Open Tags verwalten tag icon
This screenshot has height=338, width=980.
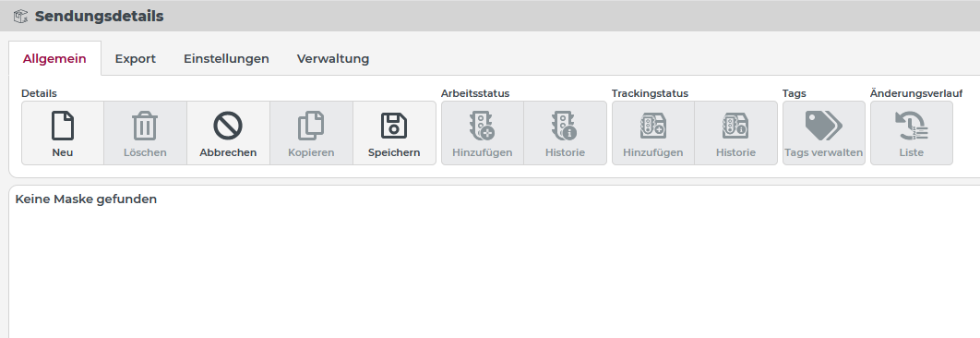coord(824,126)
